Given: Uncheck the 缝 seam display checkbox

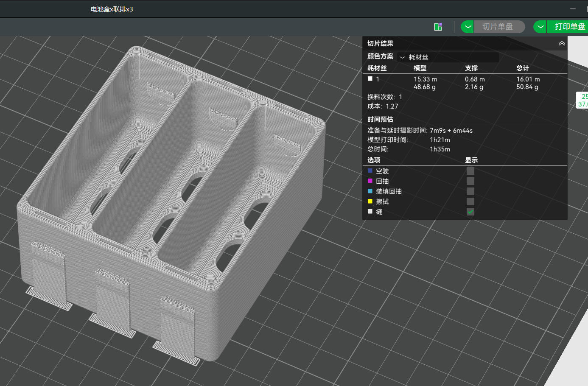Looking at the screenshot, I should pyautogui.click(x=470, y=212).
